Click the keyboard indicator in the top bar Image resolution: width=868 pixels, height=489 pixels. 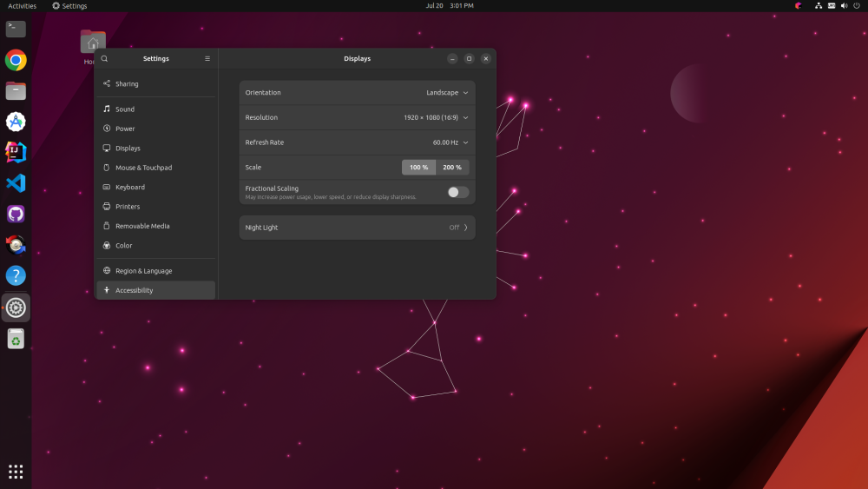click(x=832, y=5)
